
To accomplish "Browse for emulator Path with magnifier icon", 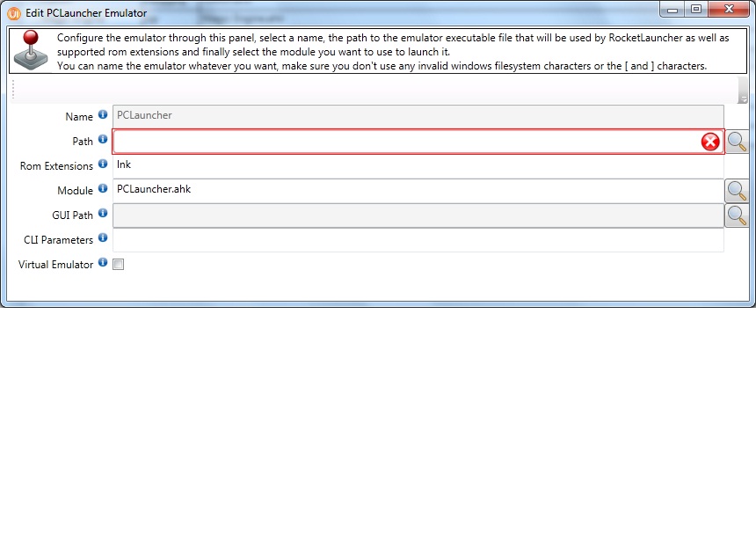I will pyautogui.click(x=737, y=142).
